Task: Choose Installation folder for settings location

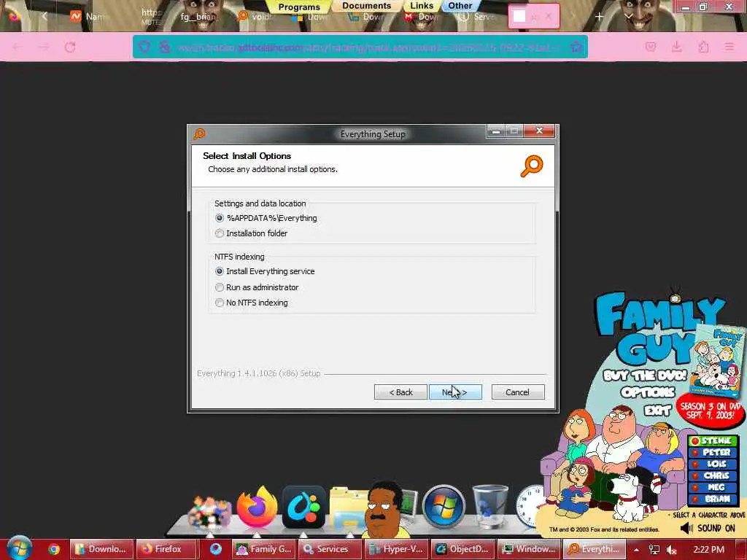Action: click(219, 233)
